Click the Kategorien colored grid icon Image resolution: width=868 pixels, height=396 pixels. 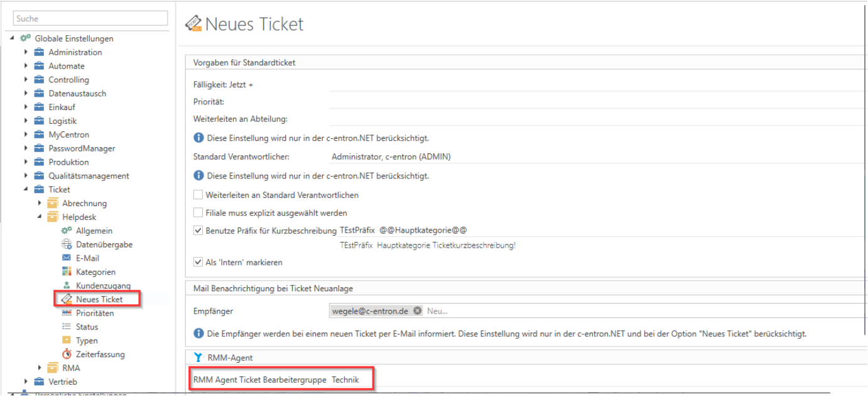point(67,272)
